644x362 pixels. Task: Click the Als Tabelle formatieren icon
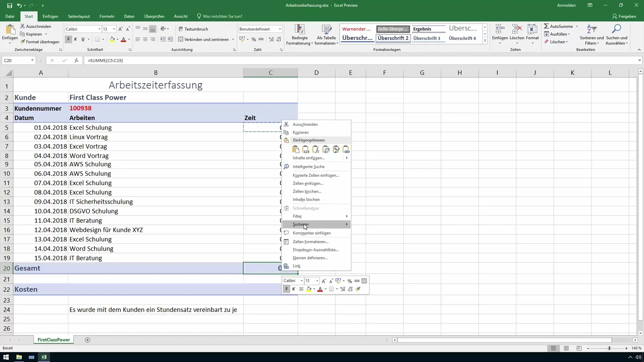point(326,29)
